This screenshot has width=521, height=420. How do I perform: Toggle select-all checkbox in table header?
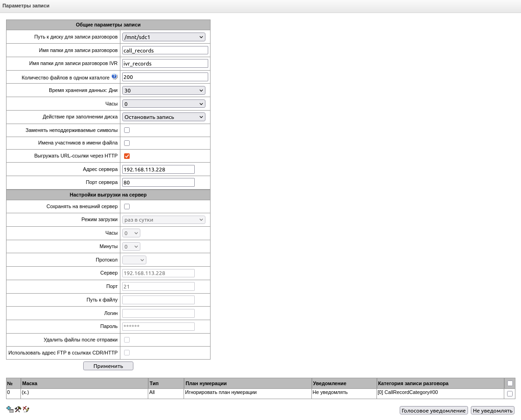tap(510, 383)
